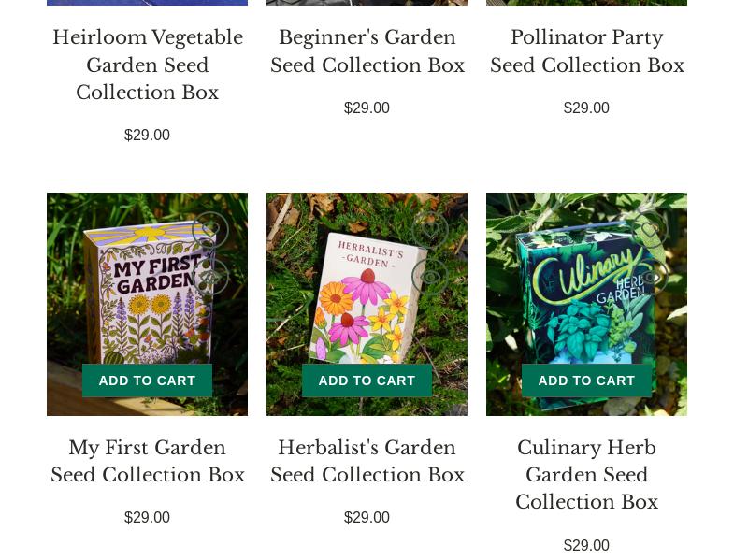Add My First Garden to wishlist heart
The height and width of the screenshot is (560, 734).
[x=210, y=230]
